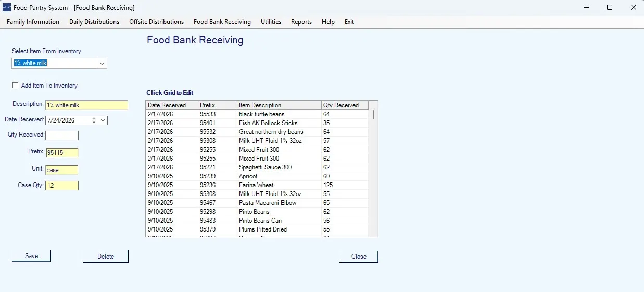The image size is (644, 292).
Task: Open the Offsite Distributions menu
Action: coord(157,22)
